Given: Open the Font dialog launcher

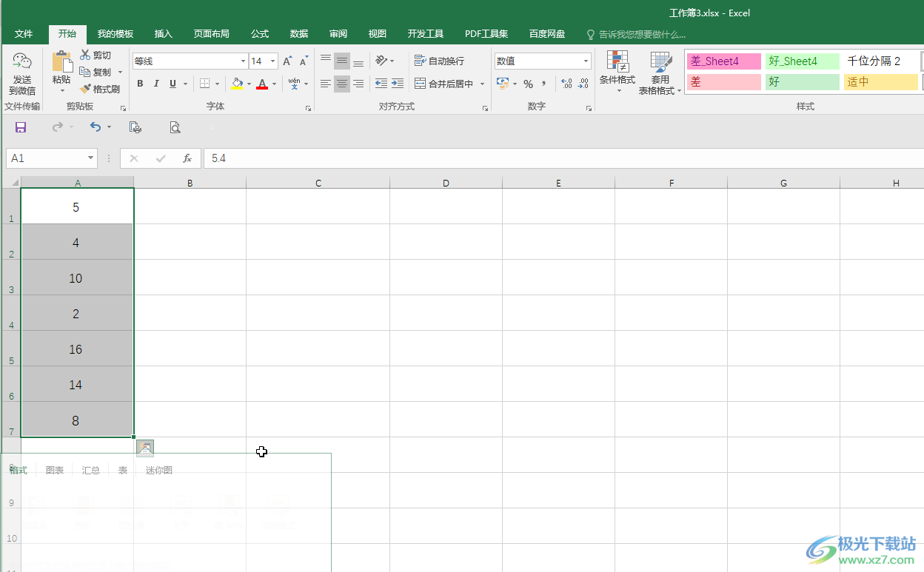Looking at the screenshot, I should [x=309, y=109].
